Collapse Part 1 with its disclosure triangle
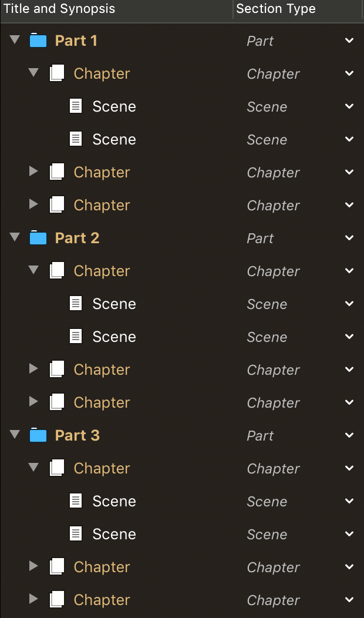 coord(15,40)
